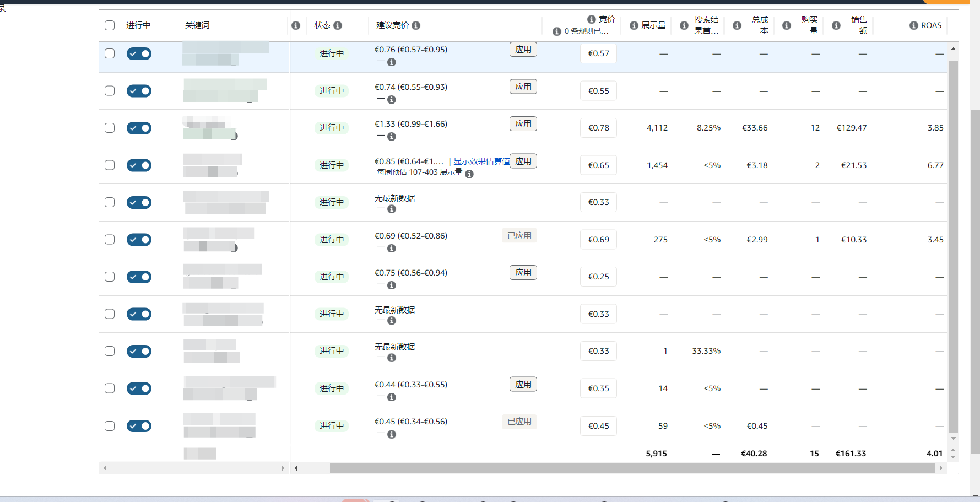
Task: Click info icon under €0.76 suggested bid
Action: (x=392, y=62)
